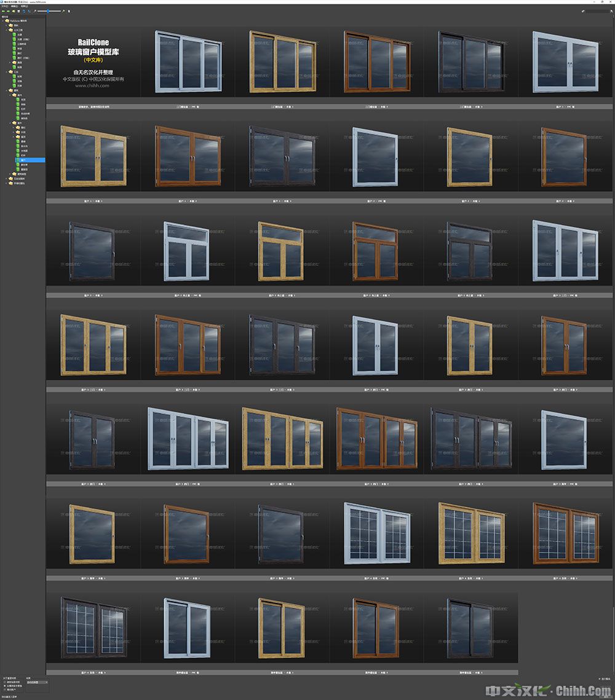Open the 视图 menu
615x700 pixels.
(24, 6)
